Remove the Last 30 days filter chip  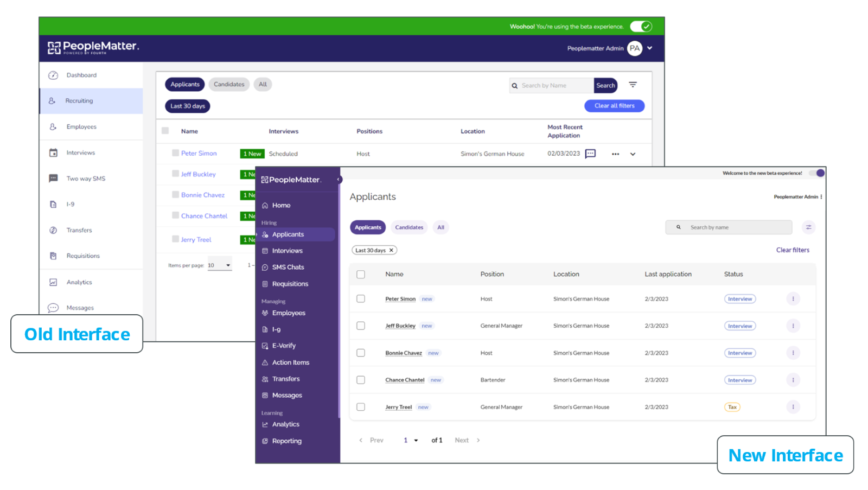point(391,250)
